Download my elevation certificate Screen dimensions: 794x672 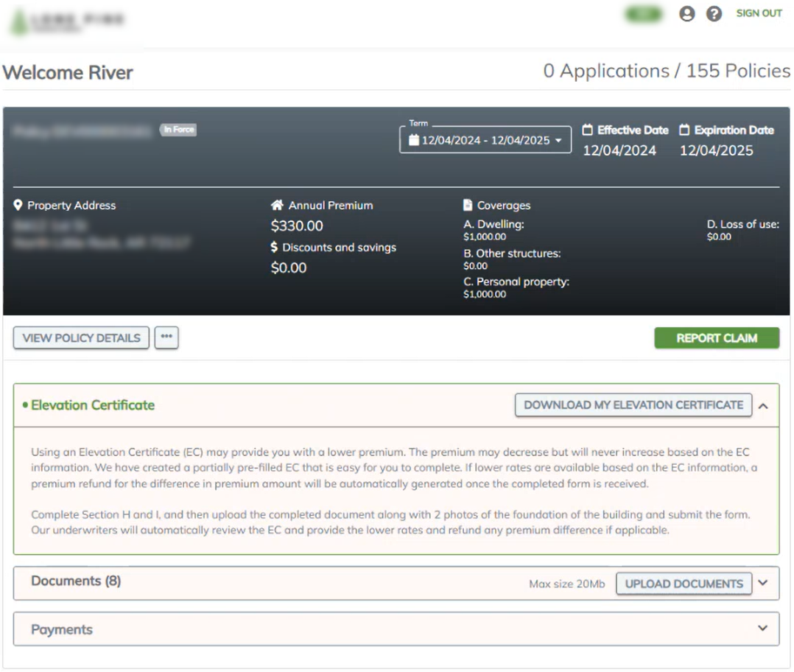point(633,405)
